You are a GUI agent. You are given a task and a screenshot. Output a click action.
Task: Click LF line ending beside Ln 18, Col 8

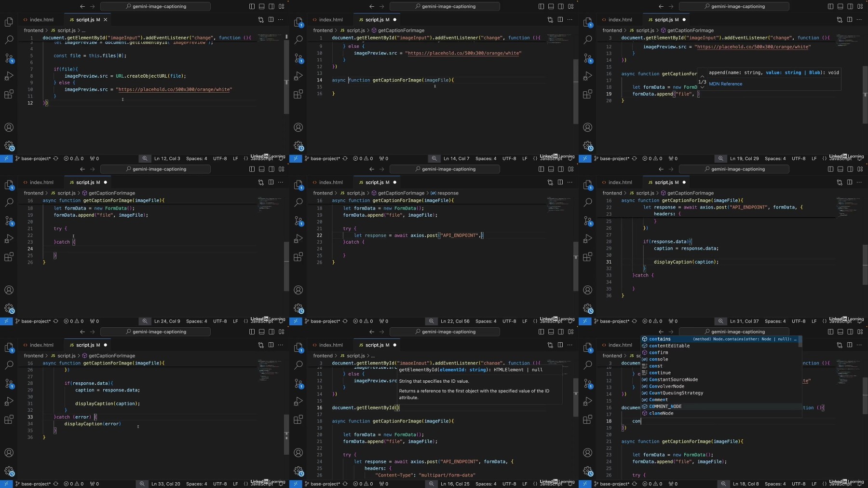(814, 484)
